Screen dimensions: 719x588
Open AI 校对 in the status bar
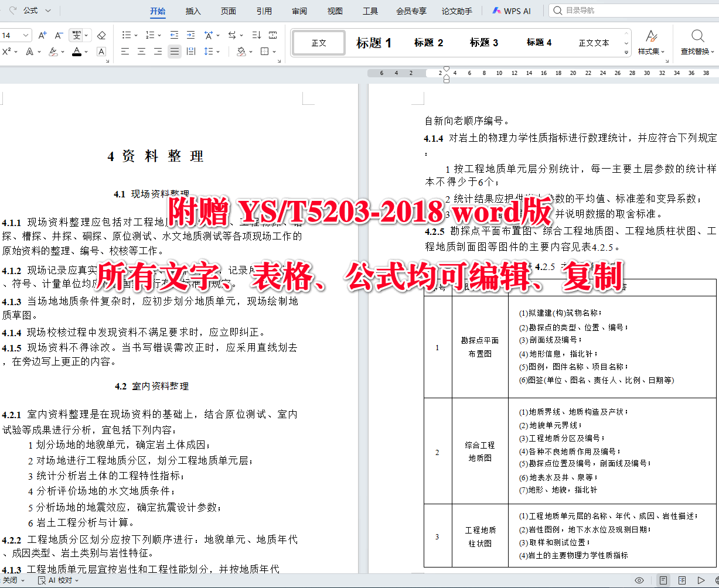coord(59,580)
